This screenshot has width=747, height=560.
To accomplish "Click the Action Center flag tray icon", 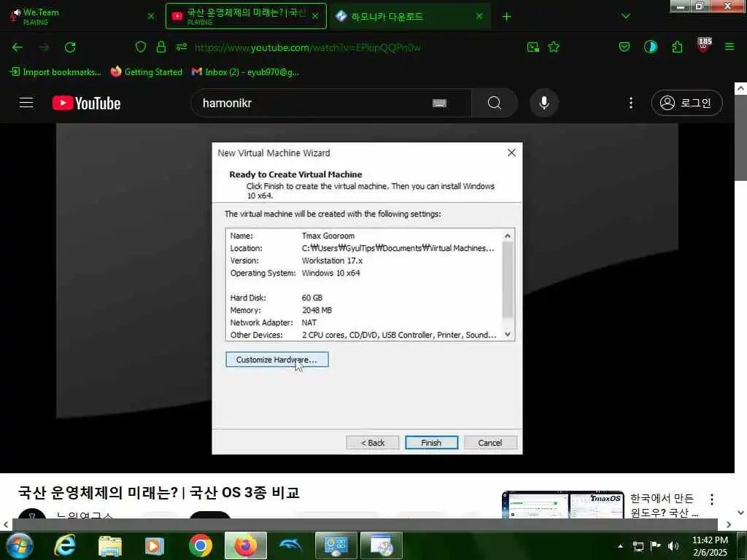I will click(x=656, y=546).
